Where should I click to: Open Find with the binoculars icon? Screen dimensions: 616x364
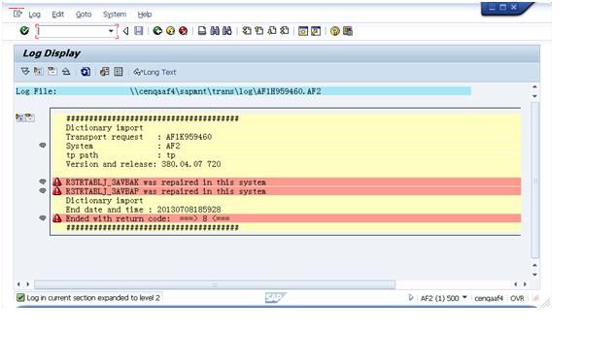pyautogui.click(x=215, y=31)
